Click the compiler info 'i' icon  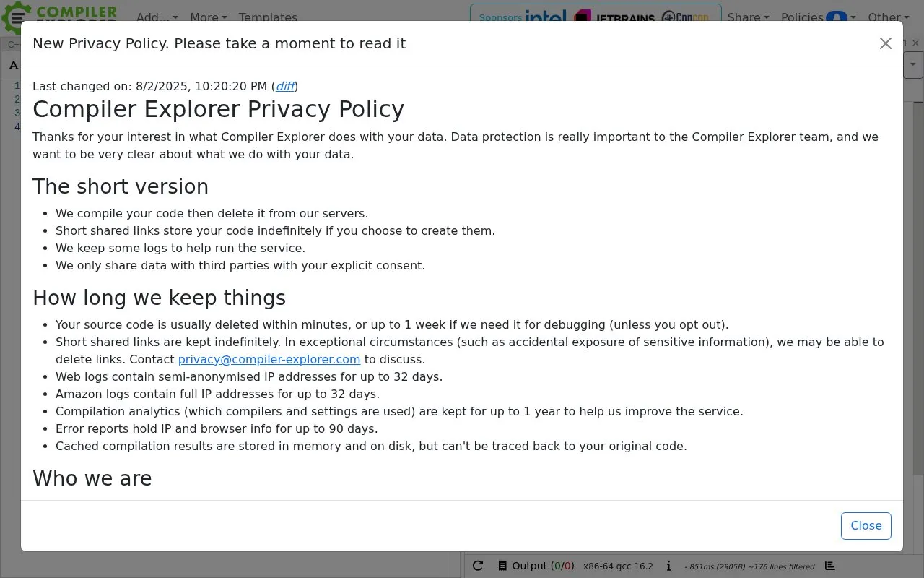[x=668, y=566]
